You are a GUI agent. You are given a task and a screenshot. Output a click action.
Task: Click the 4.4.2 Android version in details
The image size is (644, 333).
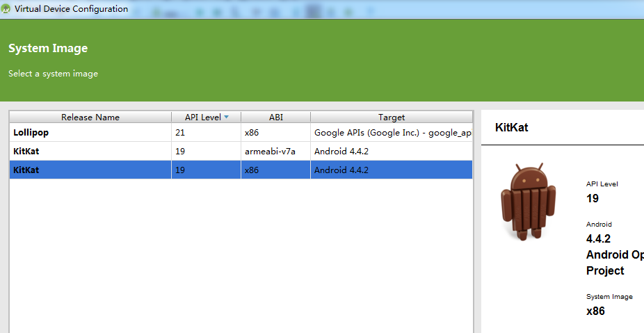598,238
